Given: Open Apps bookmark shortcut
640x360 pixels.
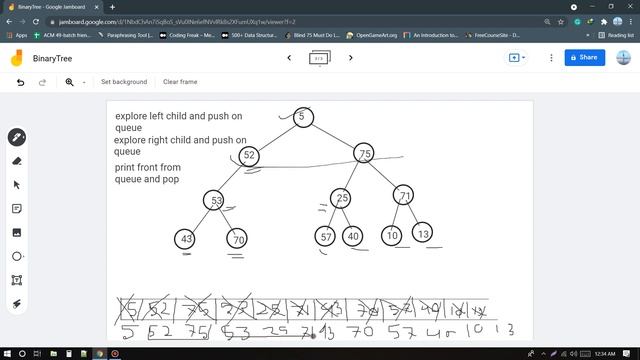Looking at the screenshot, I should 17,36.
